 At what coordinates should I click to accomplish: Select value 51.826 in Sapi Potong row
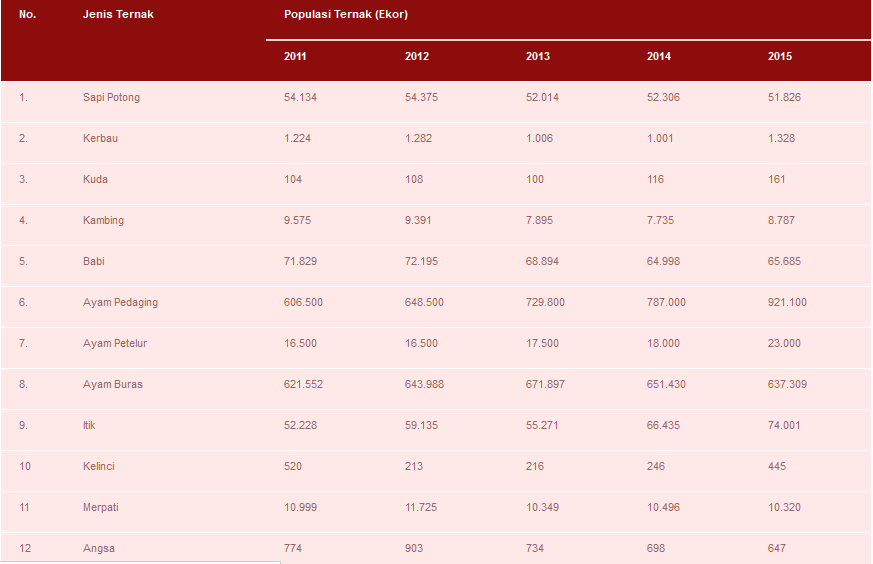tap(784, 97)
